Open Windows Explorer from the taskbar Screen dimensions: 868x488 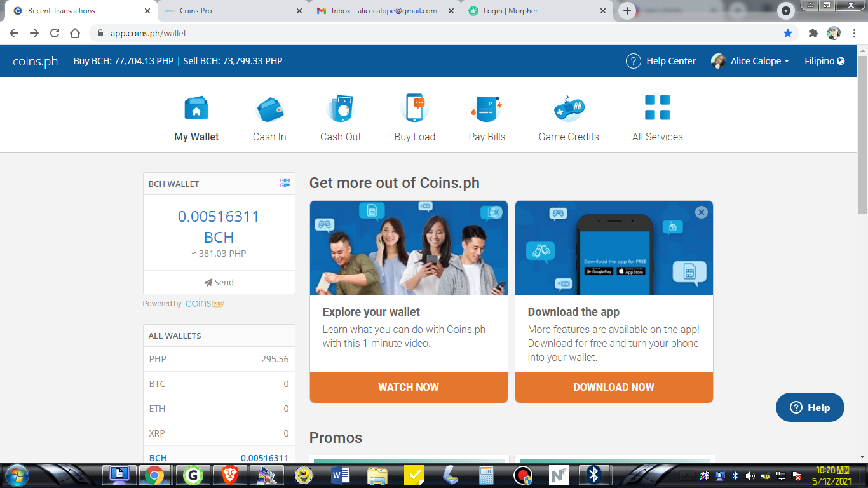pos(377,475)
